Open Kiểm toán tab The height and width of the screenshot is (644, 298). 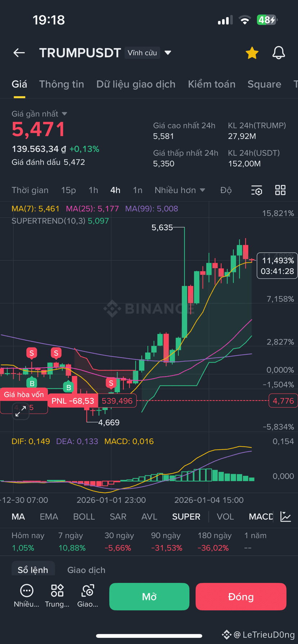(212, 84)
